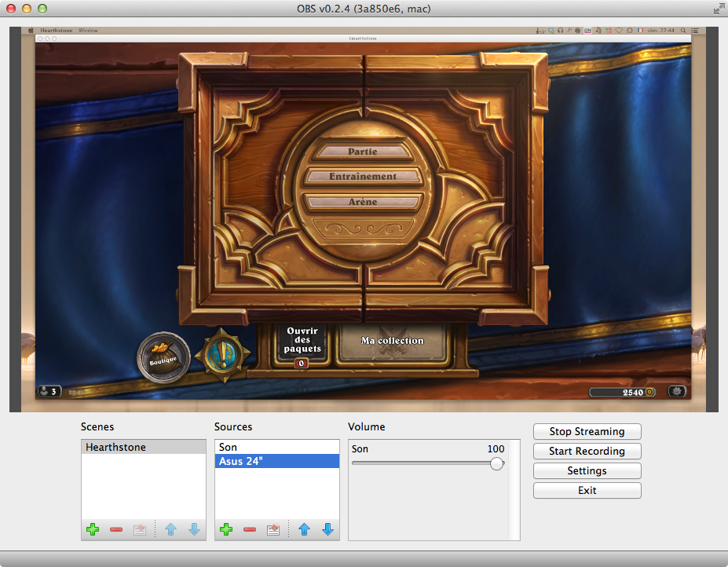728x567 pixels.
Task: Move scene up in Scenes list
Action: [171, 529]
